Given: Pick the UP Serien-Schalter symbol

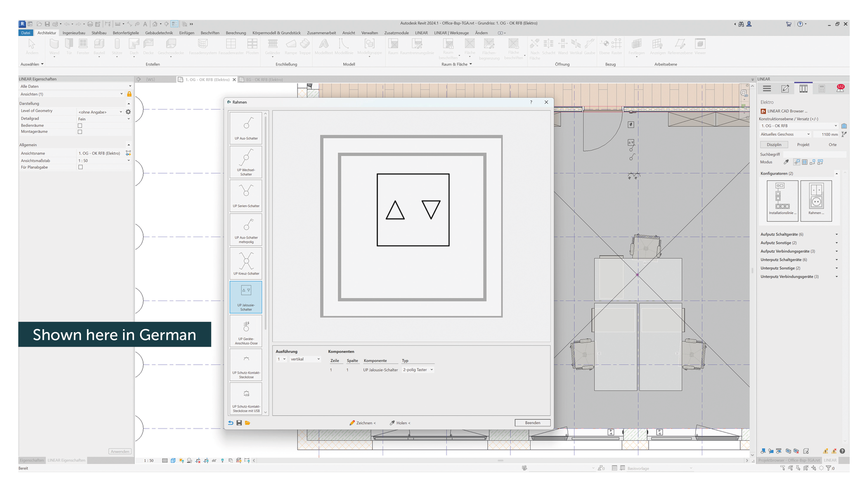Looking at the screenshot, I should coord(246,195).
